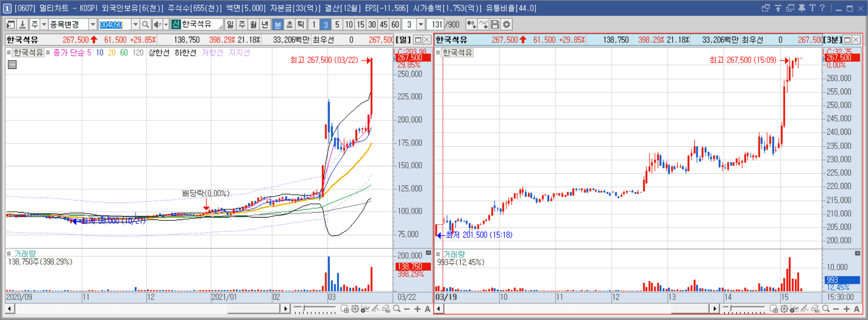Click the right chart horizontal scrollbar thumb
This screenshot has width=868, height=320.
point(690,309)
